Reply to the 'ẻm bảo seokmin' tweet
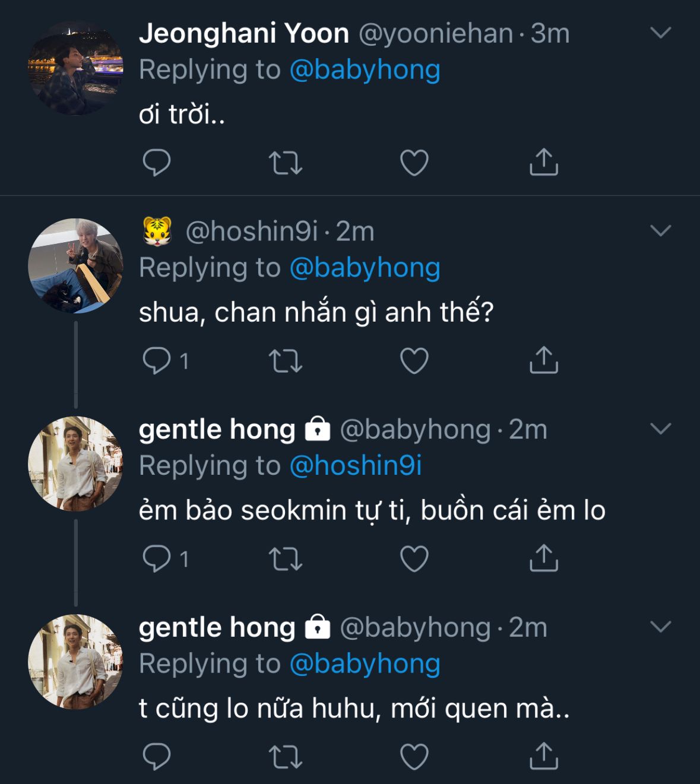700x784 pixels. 157,559
